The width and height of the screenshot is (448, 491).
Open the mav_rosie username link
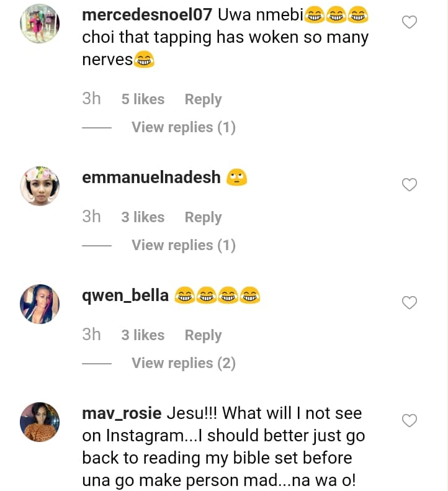122,413
